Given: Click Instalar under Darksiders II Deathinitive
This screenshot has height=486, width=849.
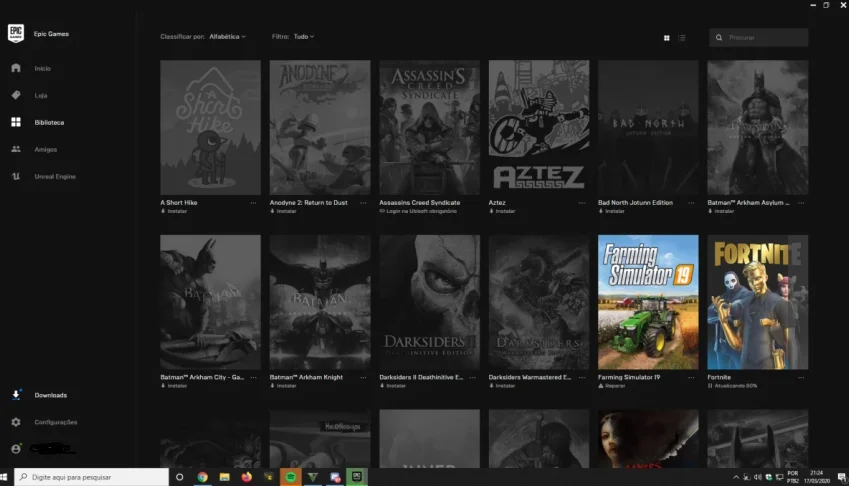Looking at the screenshot, I should (393, 386).
